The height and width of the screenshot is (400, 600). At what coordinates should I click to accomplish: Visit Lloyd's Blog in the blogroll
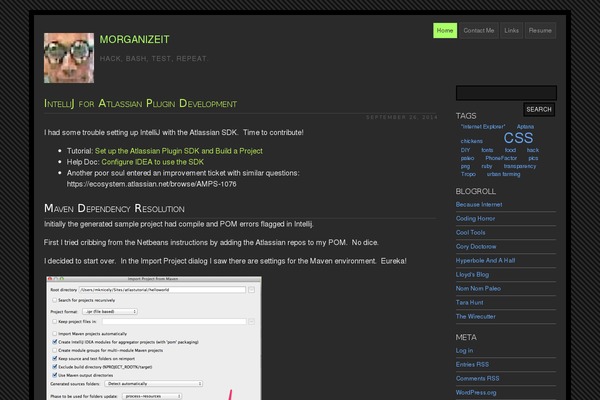pyautogui.click(x=472, y=275)
